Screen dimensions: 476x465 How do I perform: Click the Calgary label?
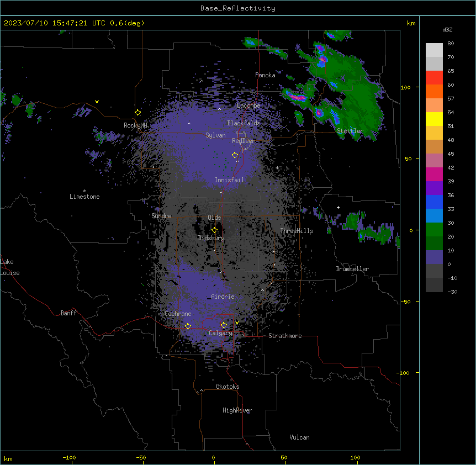(x=220, y=333)
